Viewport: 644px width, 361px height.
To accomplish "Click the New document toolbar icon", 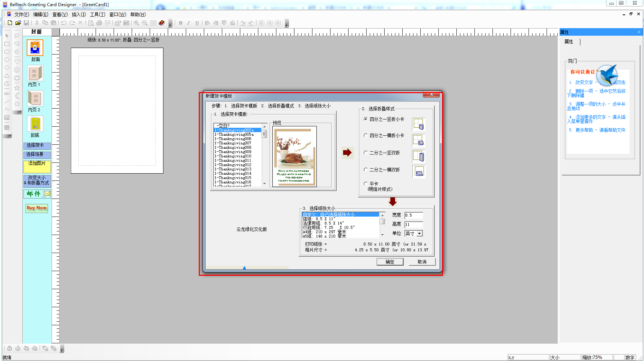I will pos(10,23).
